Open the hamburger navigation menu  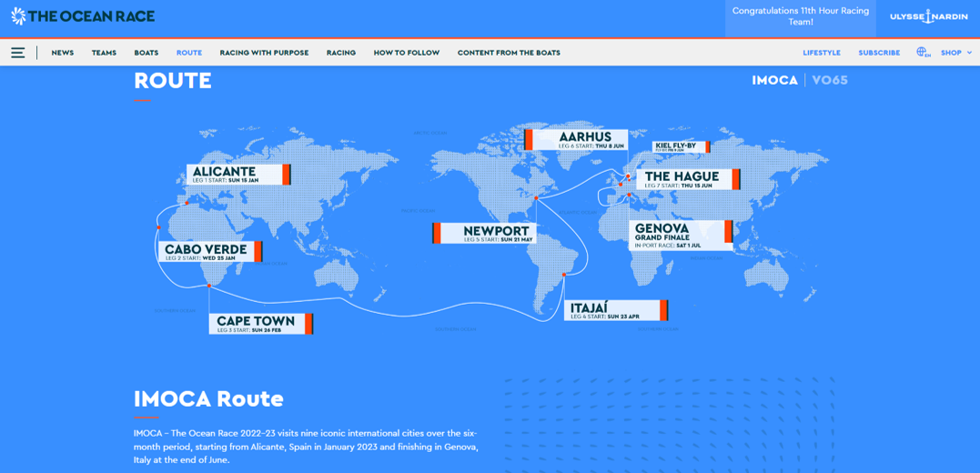tap(17, 53)
